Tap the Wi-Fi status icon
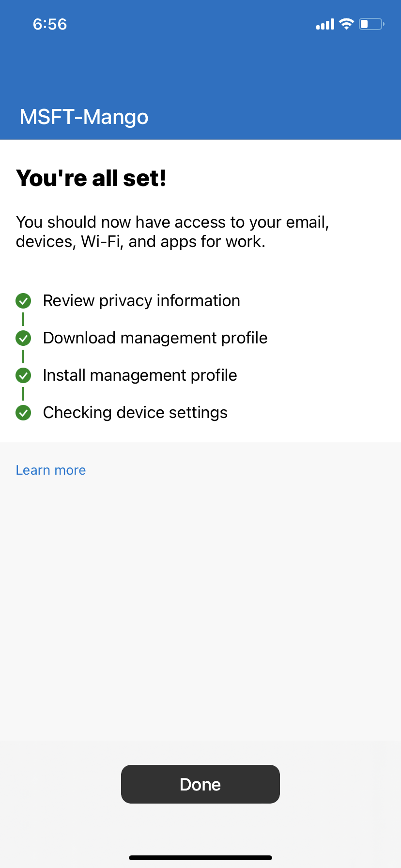The height and width of the screenshot is (868, 401). coord(346,24)
